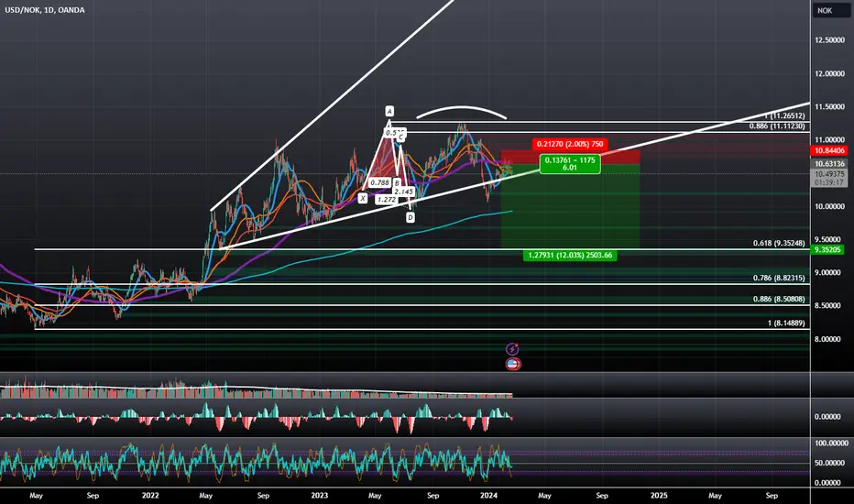Click the 2024 label on time axis
Image resolution: width=854 pixels, height=504 pixels.
point(489,495)
